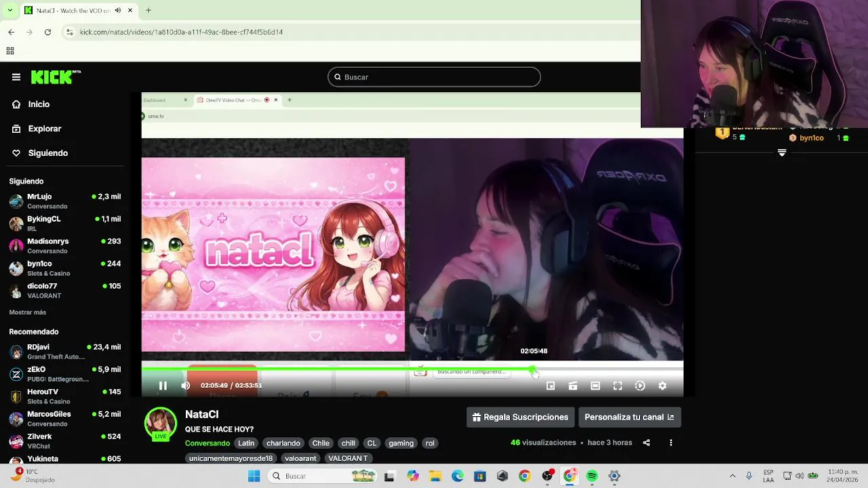Open Microsoft Store from taskbar
This screenshot has width=868, height=488.
tap(480, 476)
